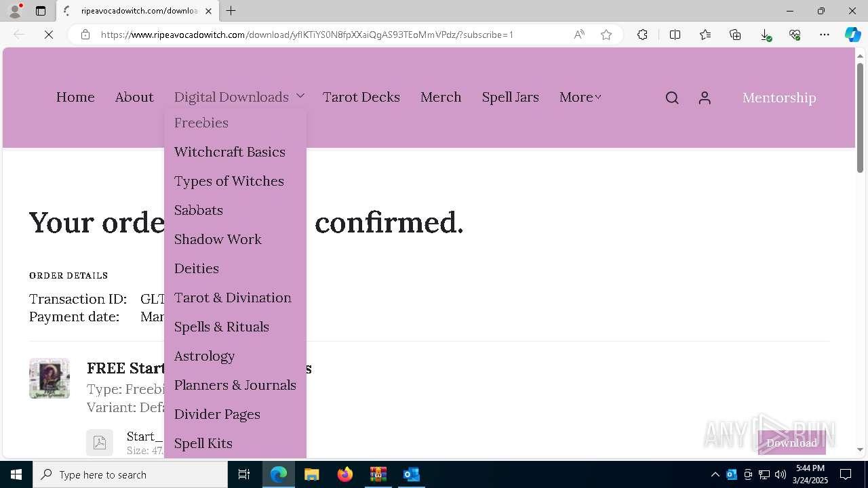Add this page to favorites

point(606,35)
